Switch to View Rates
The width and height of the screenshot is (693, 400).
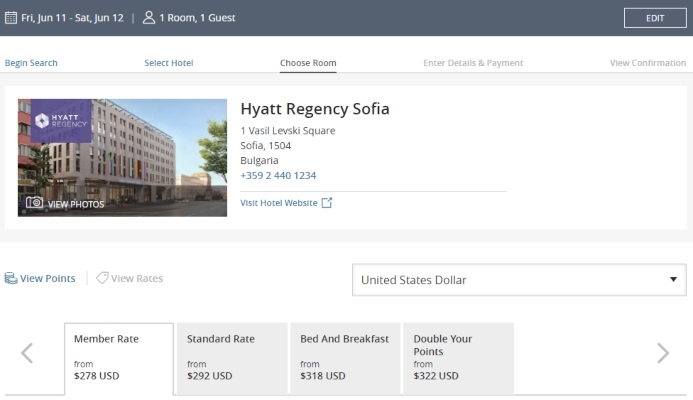coord(137,278)
